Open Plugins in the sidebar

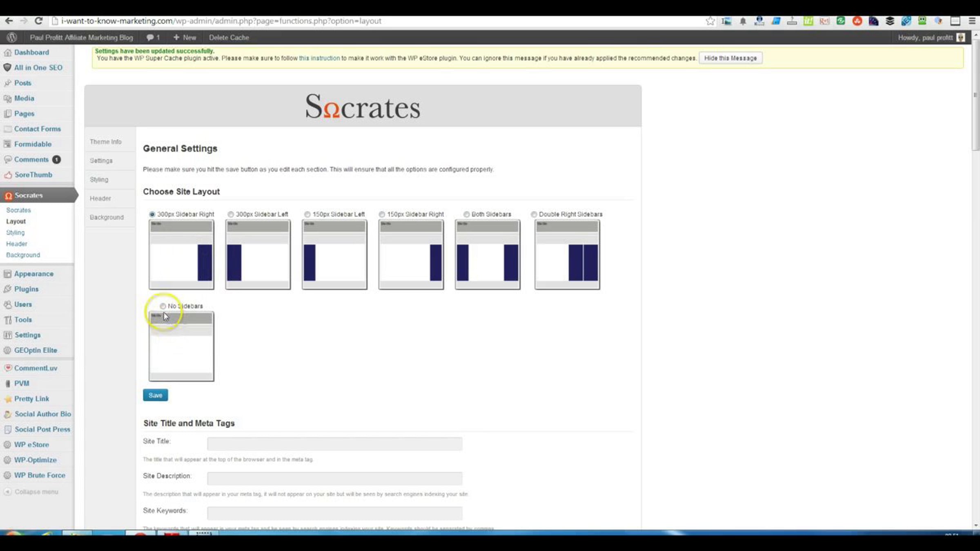26,289
